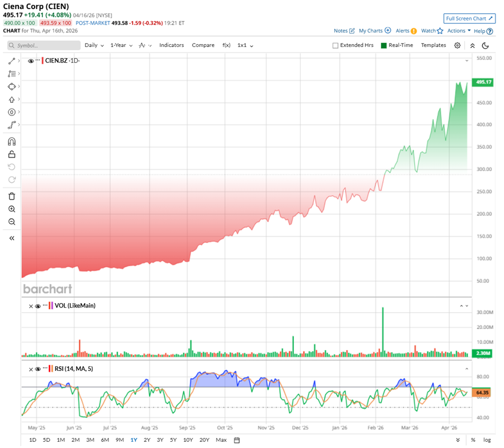Click the VOL indicator color swatch
The image size is (504, 448).
[x=51, y=306]
